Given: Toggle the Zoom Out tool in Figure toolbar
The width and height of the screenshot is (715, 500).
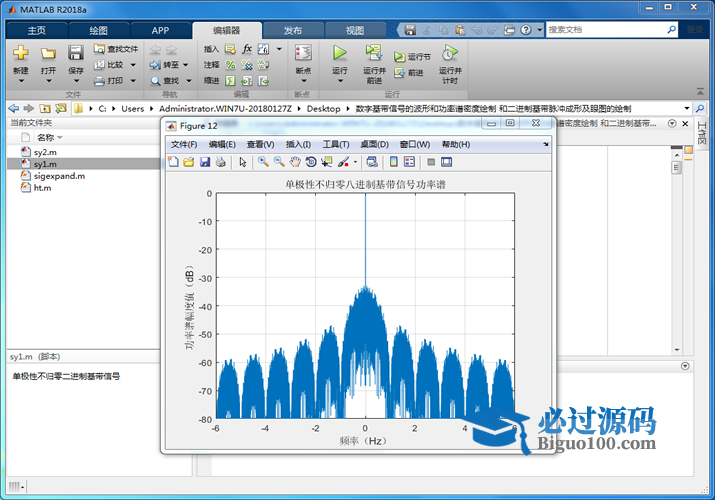Looking at the screenshot, I should [x=279, y=162].
